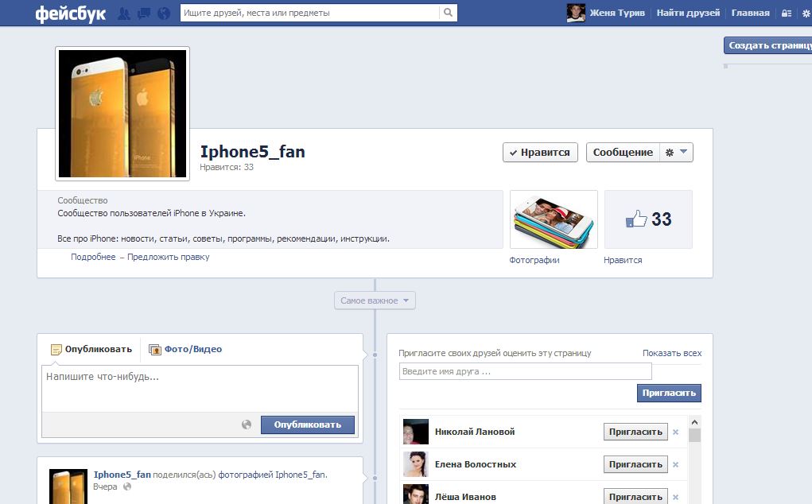Focus the Напишите что-нибудь text box
The width and height of the screenshot is (812, 504).
[x=200, y=389]
